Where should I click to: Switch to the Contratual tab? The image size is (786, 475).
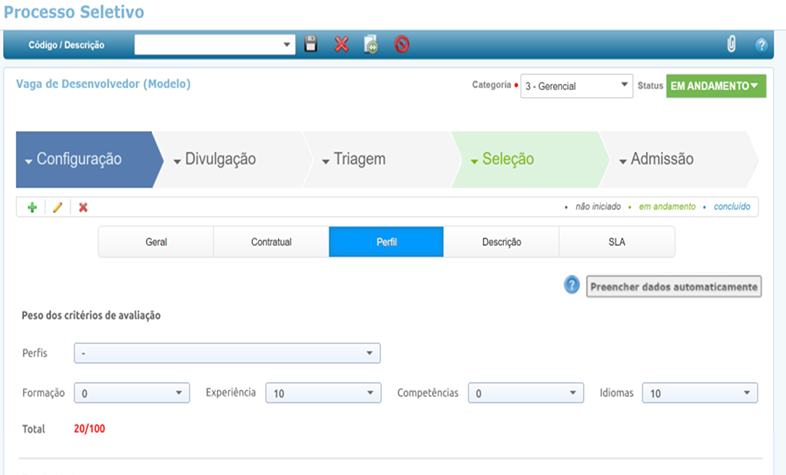271,242
